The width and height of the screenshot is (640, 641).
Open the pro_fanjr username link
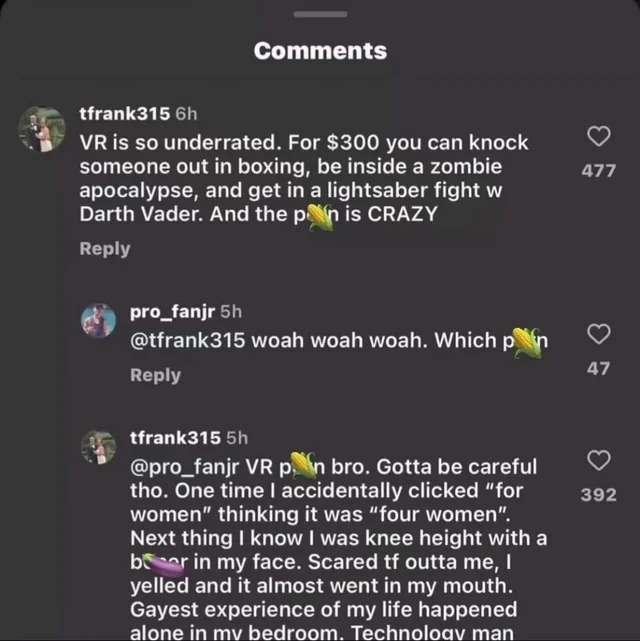[172, 311]
